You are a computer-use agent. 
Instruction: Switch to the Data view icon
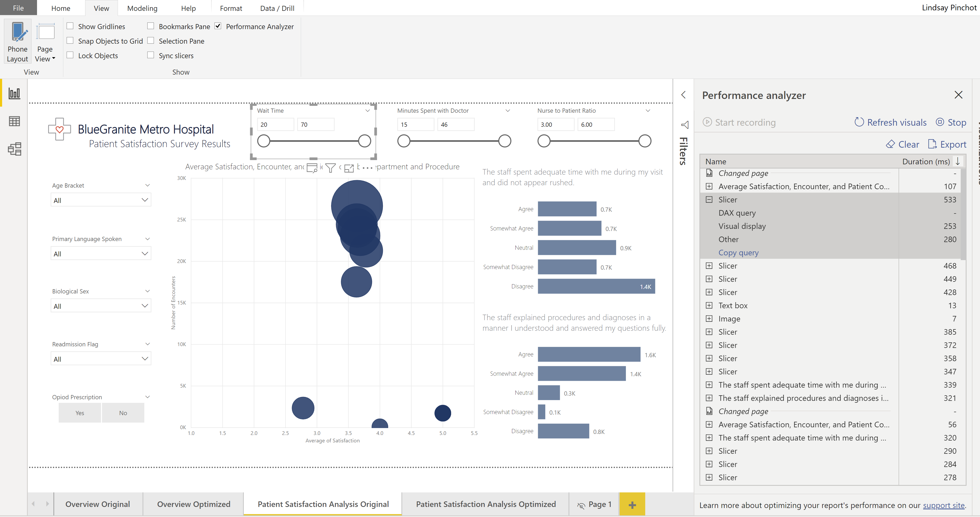[15, 121]
